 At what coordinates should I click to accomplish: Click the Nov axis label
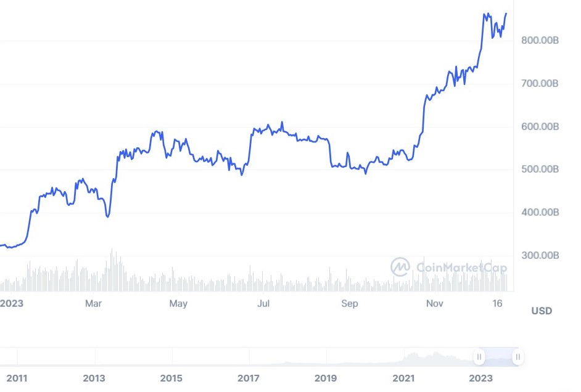pos(435,303)
